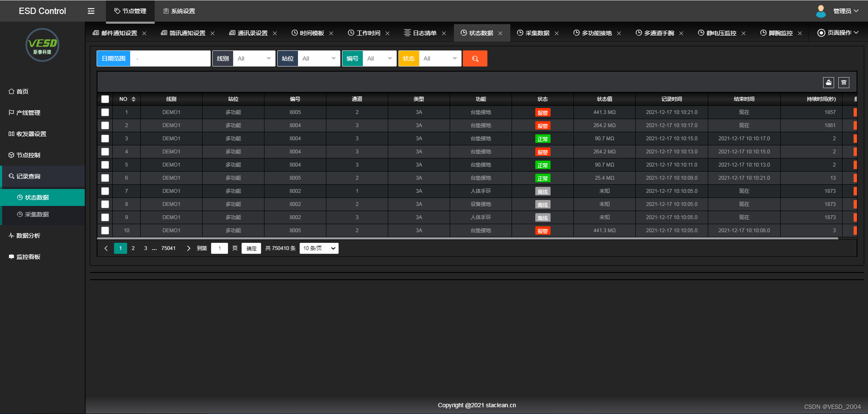The width and height of the screenshot is (868, 414).
Task: Close the 邮件通知设置 tab
Action: click(x=144, y=33)
